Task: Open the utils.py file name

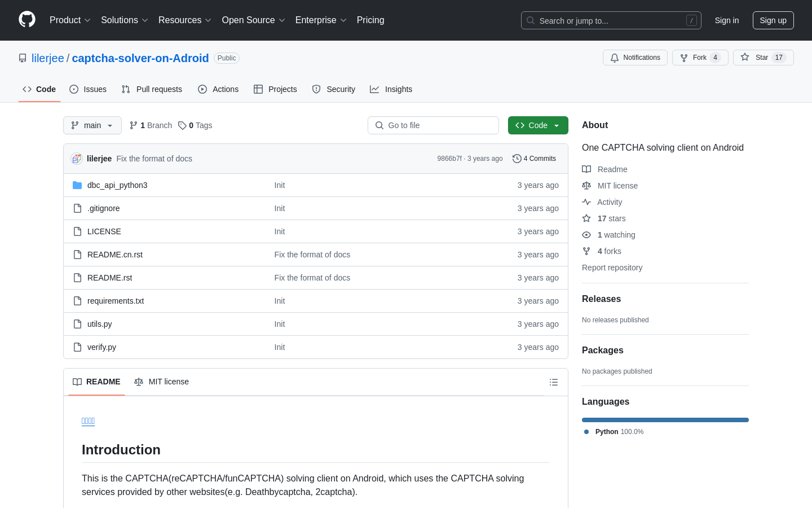Action: pos(100,324)
